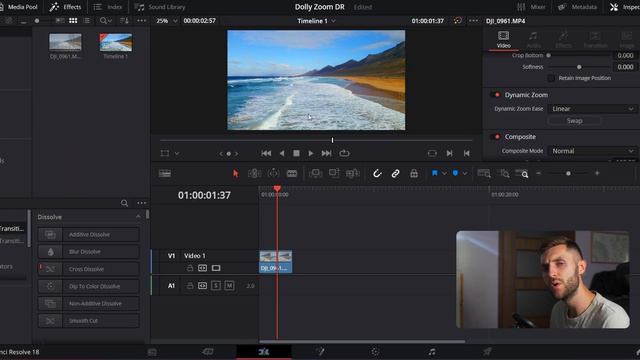The image size is (640, 360).
Task: Switch media pool to list view
Action: coord(87,20)
